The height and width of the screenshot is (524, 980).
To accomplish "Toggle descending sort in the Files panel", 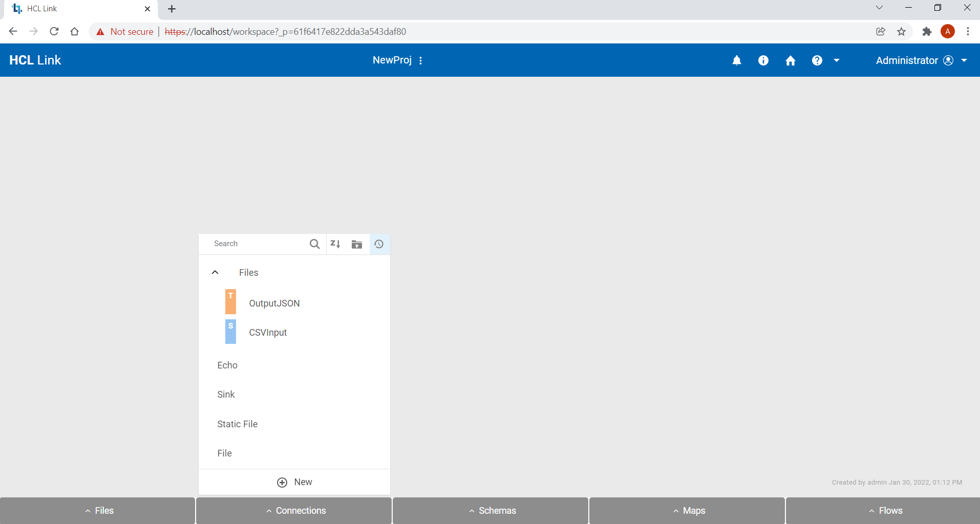I will point(335,244).
